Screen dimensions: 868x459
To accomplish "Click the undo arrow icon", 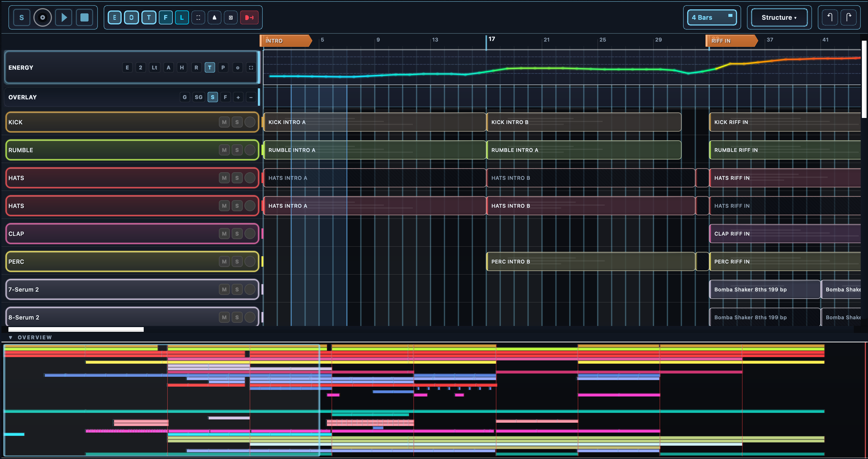I will [830, 17].
